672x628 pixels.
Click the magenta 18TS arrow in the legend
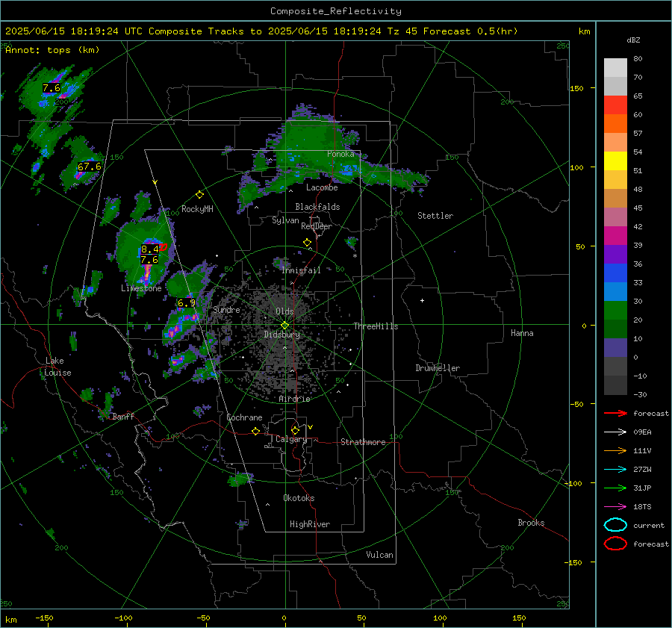(615, 507)
